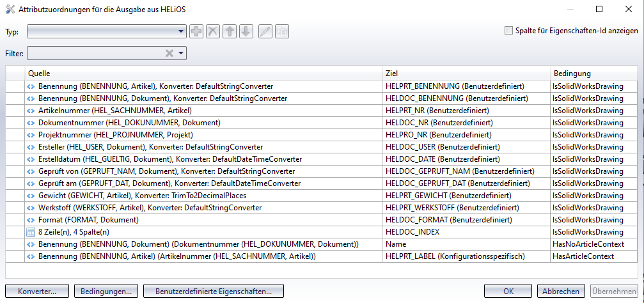Screen dimensions: 644x303
Task: Select target cell HELDOC_NR (Benutzerdefiniert)
Action: pyautogui.click(x=467, y=123)
